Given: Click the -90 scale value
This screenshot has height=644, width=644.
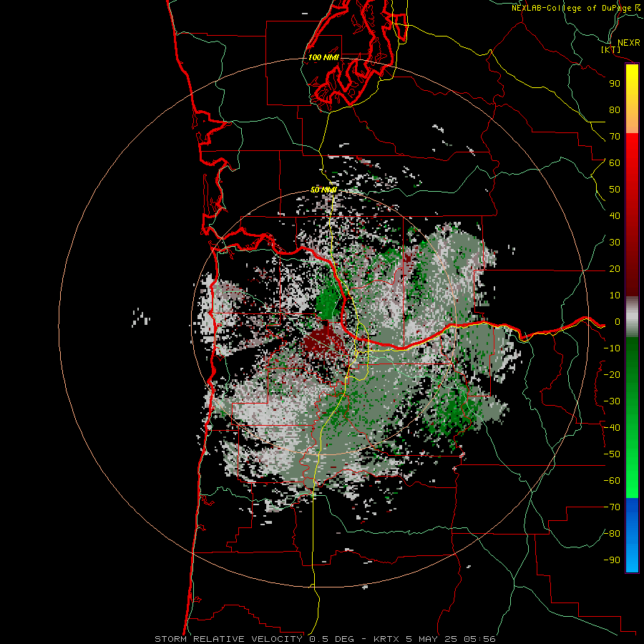Looking at the screenshot, I should click(x=612, y=560).
